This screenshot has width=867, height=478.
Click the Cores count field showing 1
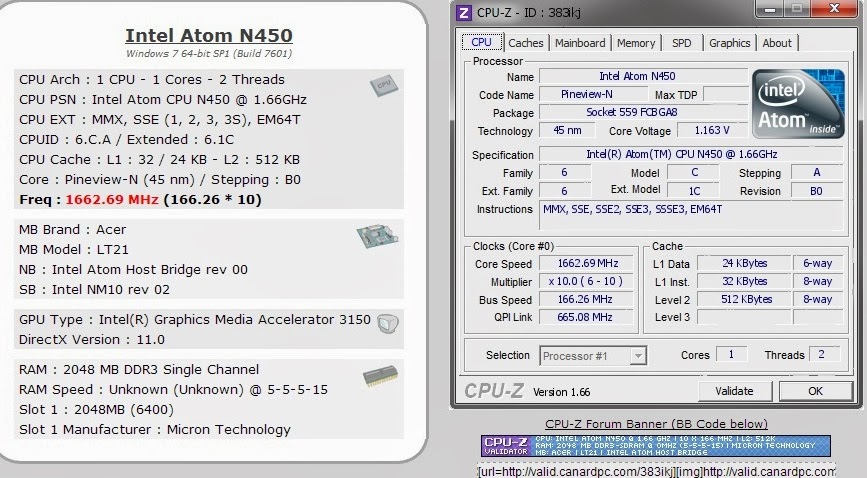coord(732,354)
